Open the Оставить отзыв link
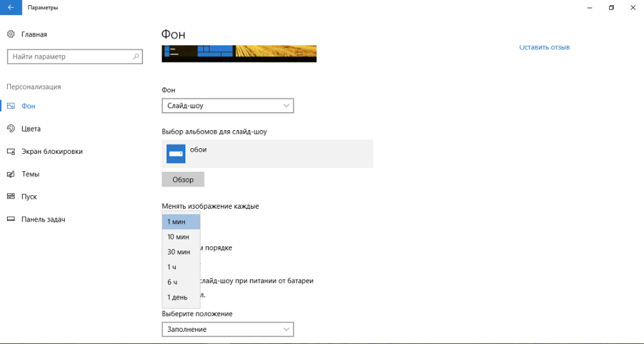The image size is (644, 344). click(544, 47)
